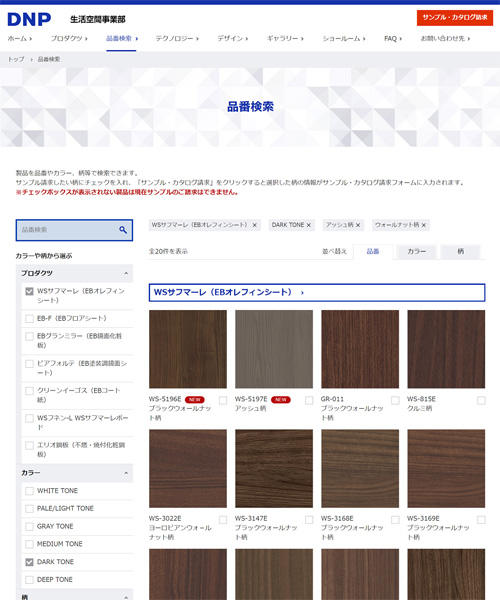Open ホーム menu
The image size is (500, 600).
pyautogui.click(x=20, y=38)
